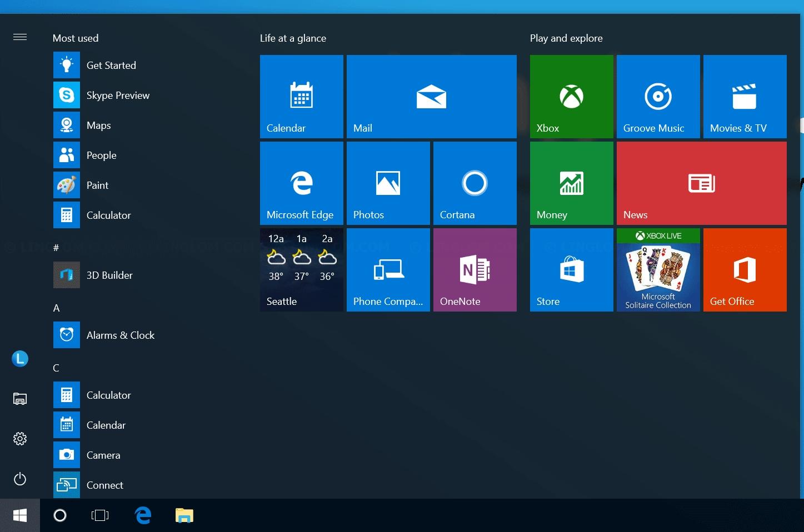Launch the Cortana tile
This screenshot has width=804, height=532.
475,183
